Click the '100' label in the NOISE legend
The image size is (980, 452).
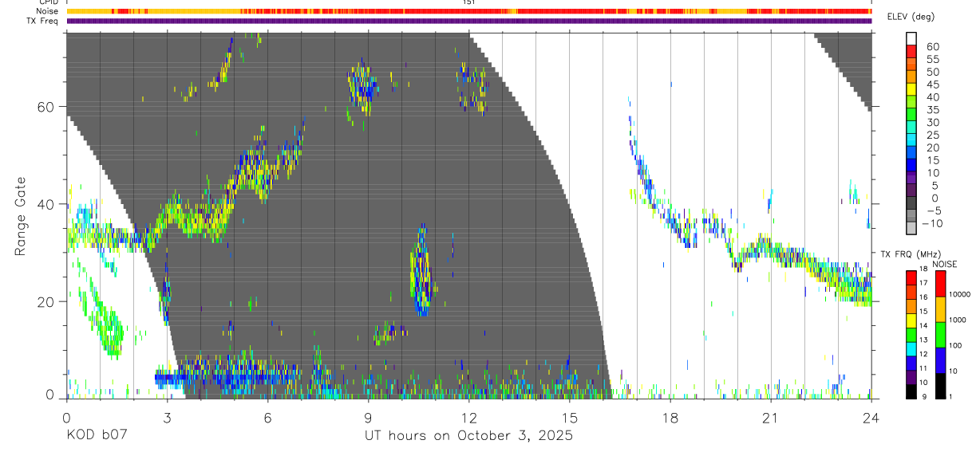[x=957, y=345]
